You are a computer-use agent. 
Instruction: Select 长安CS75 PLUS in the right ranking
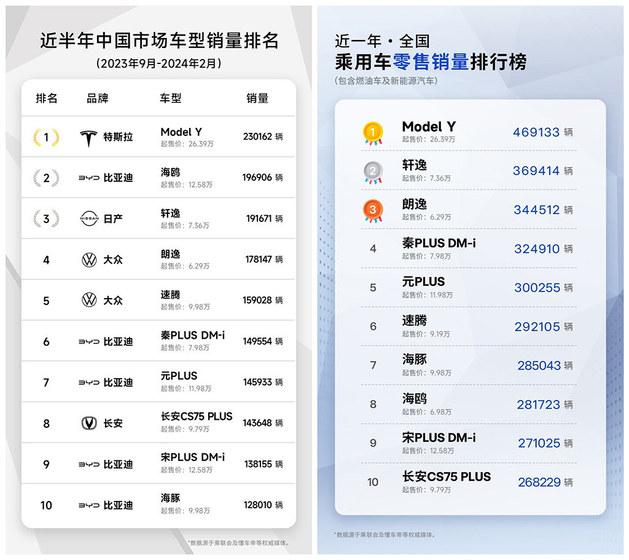(x=446, y=477)
